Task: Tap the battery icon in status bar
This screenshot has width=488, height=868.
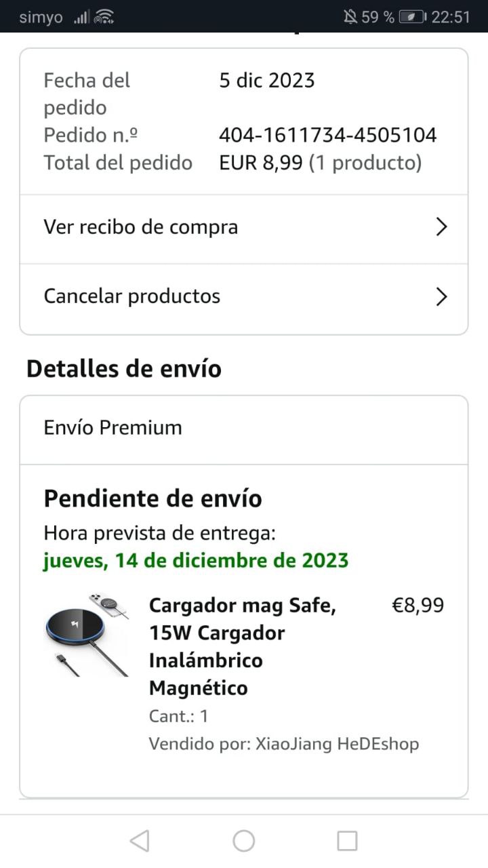Action: pyautogui.click(x=412, y=17)
